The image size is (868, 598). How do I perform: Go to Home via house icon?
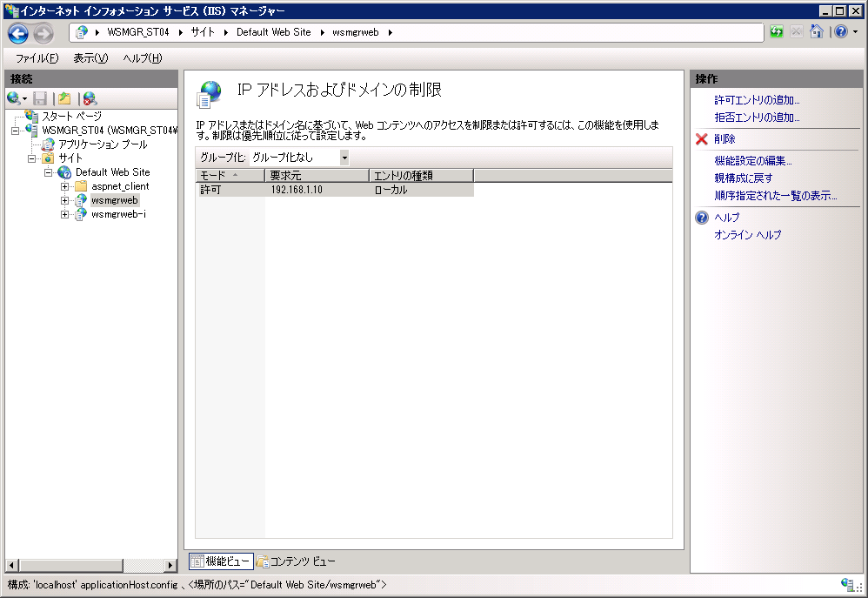coord(817,32)
